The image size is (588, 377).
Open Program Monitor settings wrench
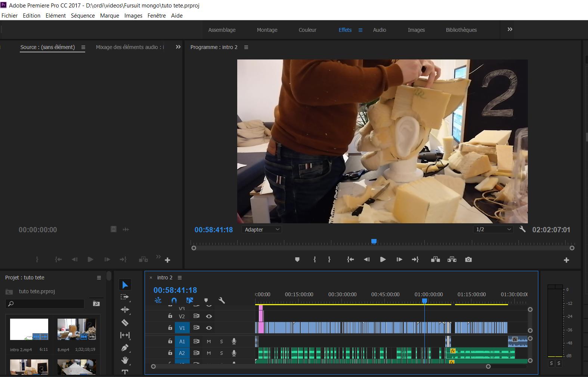(x=522, y=229)
